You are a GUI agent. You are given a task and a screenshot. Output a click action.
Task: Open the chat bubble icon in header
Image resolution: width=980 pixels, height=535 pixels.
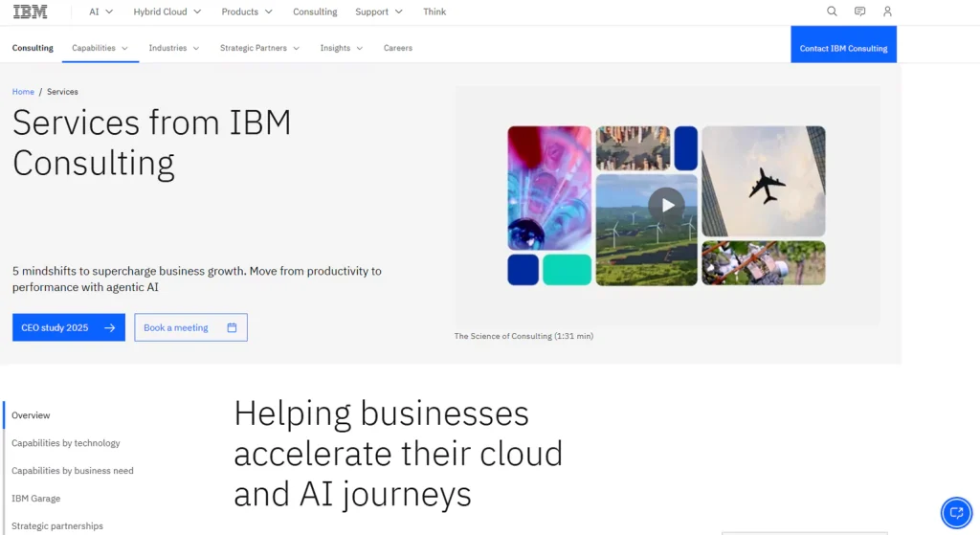[x=860, y=11]
